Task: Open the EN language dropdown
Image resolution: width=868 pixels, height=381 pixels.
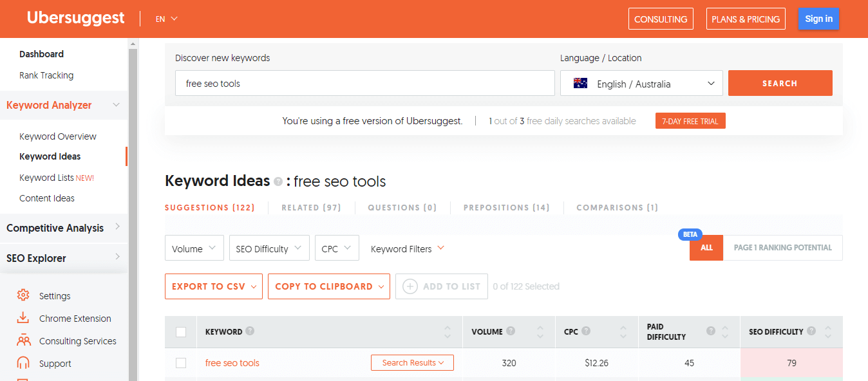Action: (166, 19)
